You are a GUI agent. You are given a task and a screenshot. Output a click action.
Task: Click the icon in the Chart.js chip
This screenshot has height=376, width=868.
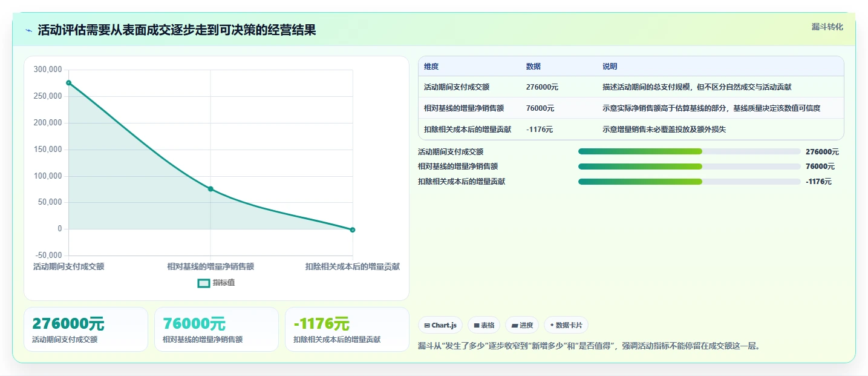point(427,326)
